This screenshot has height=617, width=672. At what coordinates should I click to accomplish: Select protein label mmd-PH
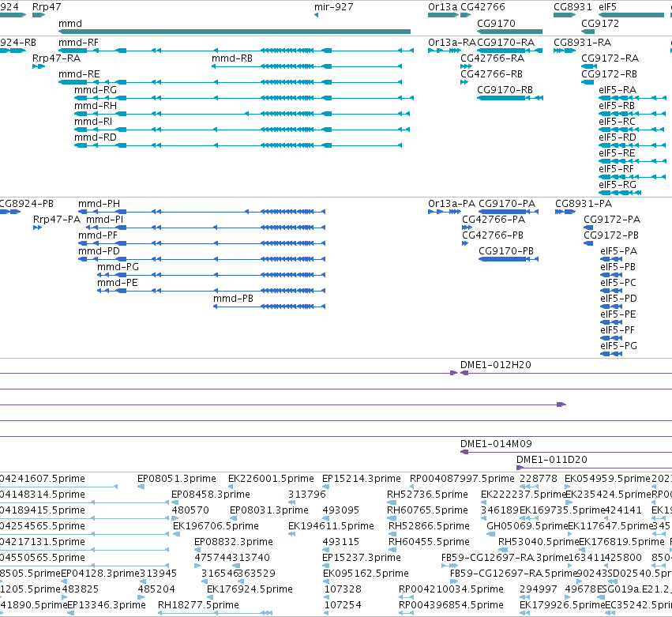99,204
